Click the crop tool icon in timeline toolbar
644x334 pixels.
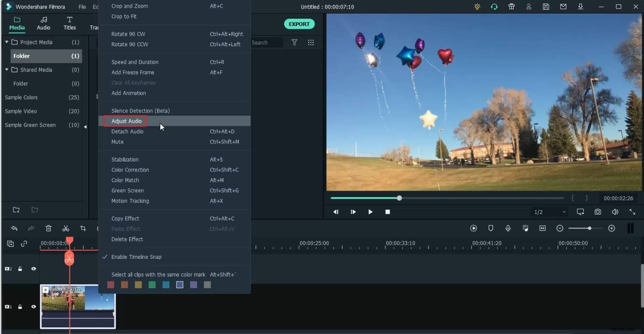pos(83,228)
